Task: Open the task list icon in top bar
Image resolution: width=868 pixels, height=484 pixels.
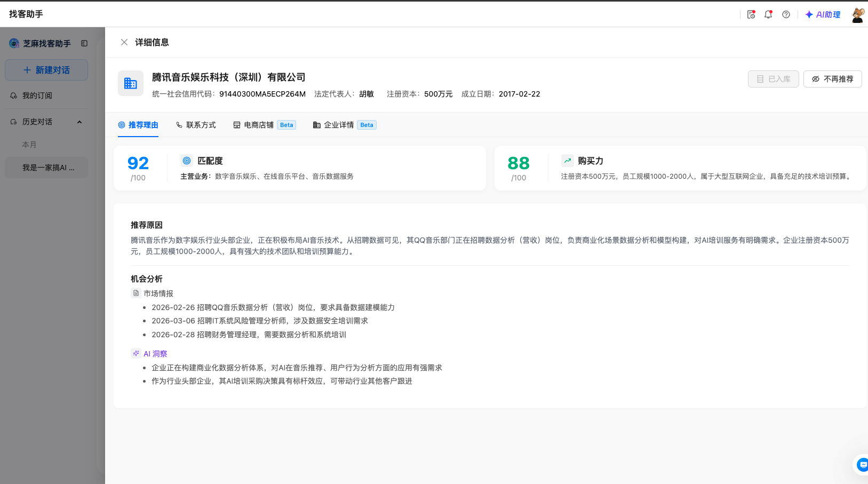Action: (751, 14)
